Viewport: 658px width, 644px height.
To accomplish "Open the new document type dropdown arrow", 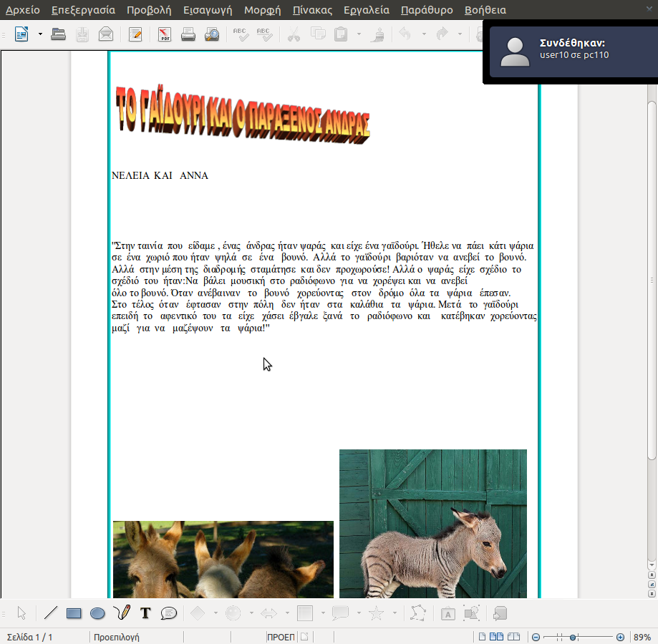I will [x=40, y=34].
